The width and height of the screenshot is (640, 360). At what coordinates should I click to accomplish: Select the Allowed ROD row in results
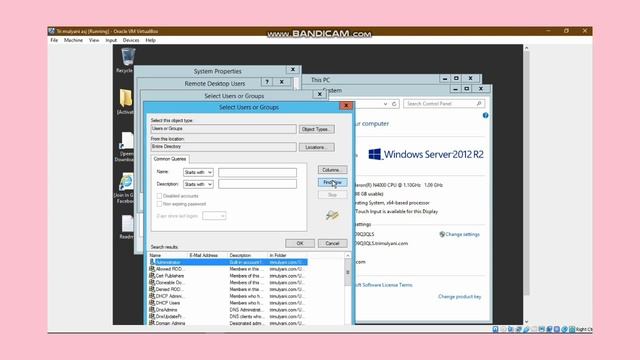click(228, 269)
